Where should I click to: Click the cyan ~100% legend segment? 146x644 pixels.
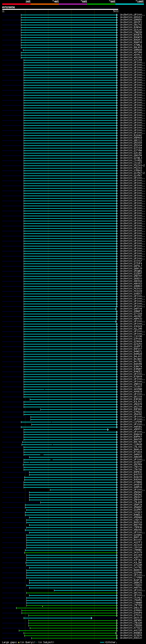point(130,4)
